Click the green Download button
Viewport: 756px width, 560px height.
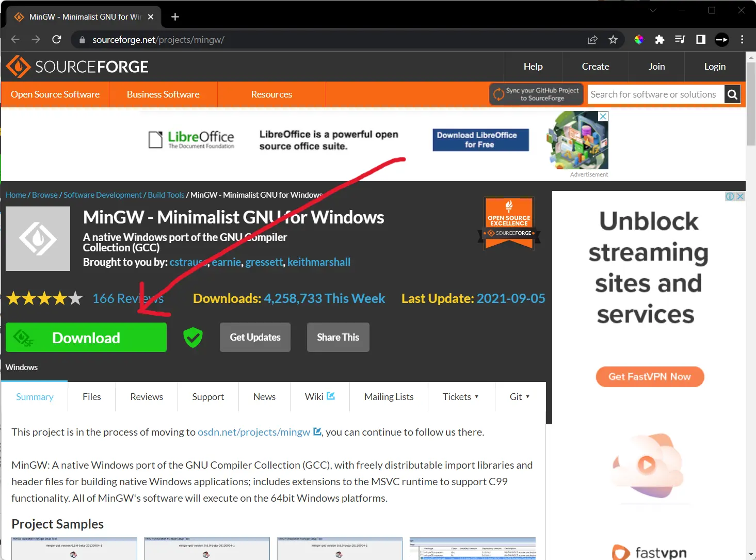pos(86,338)
